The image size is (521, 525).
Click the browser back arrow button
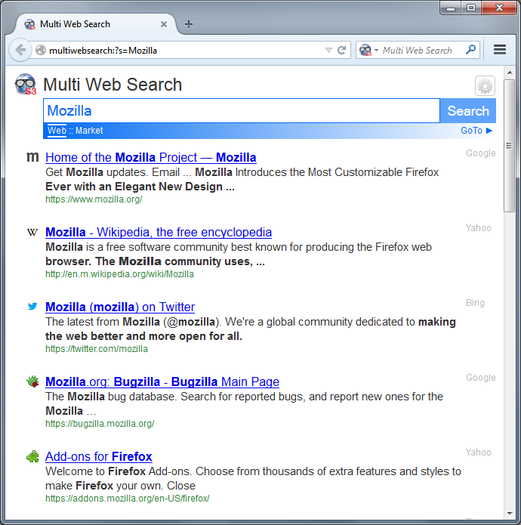(20, 50)
